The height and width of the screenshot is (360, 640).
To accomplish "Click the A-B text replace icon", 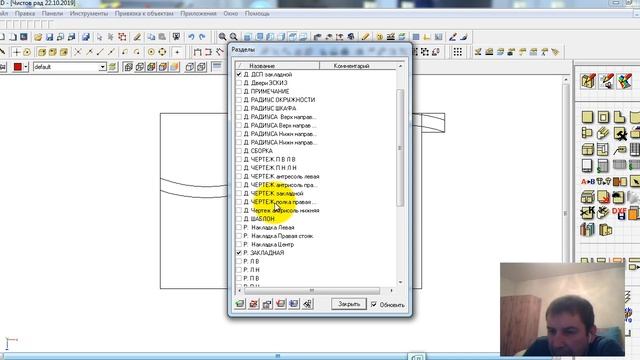I will (588, 182).
